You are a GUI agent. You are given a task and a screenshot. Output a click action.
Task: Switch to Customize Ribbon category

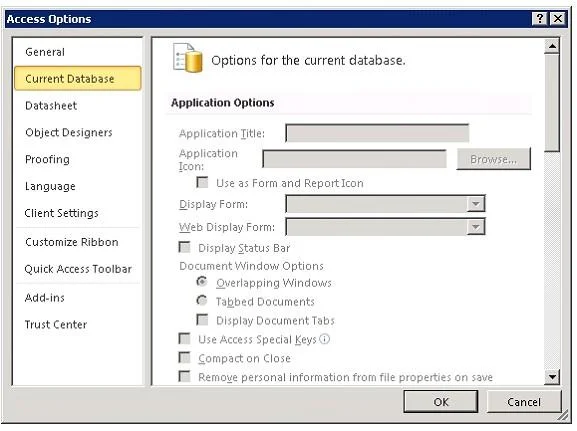(72, 242)
